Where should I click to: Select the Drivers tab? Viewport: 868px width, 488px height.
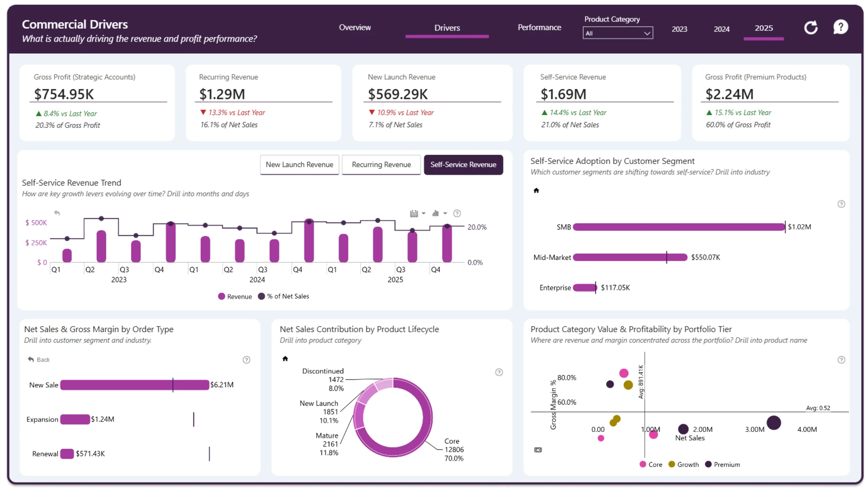[447, 28]
